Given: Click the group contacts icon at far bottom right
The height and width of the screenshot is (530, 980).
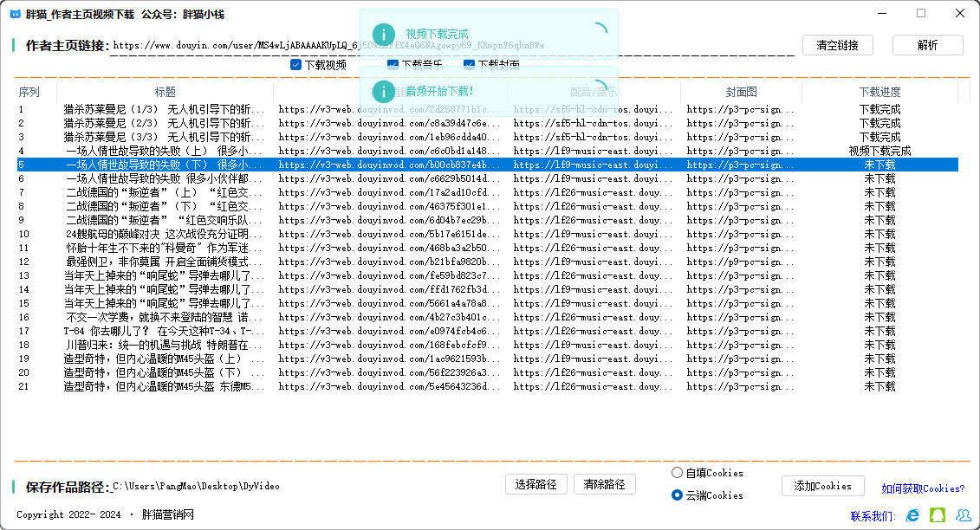Looking at the screenshot, I should pyautogui.click(x=963, y=515).
